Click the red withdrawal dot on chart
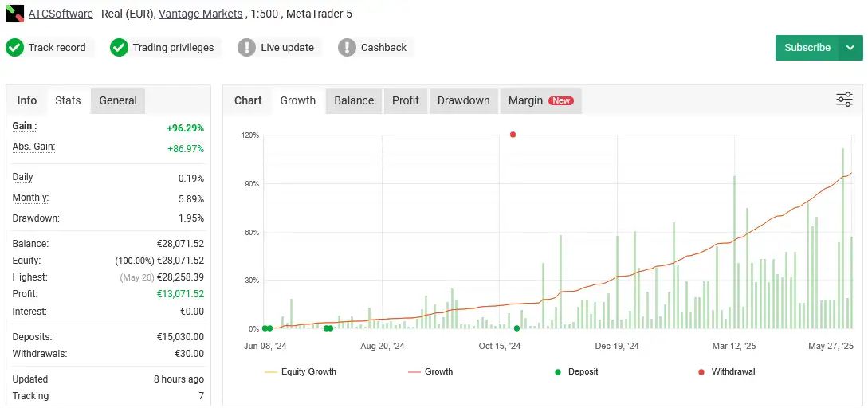Viewport: 868px width, 412px height. (513, 135)
